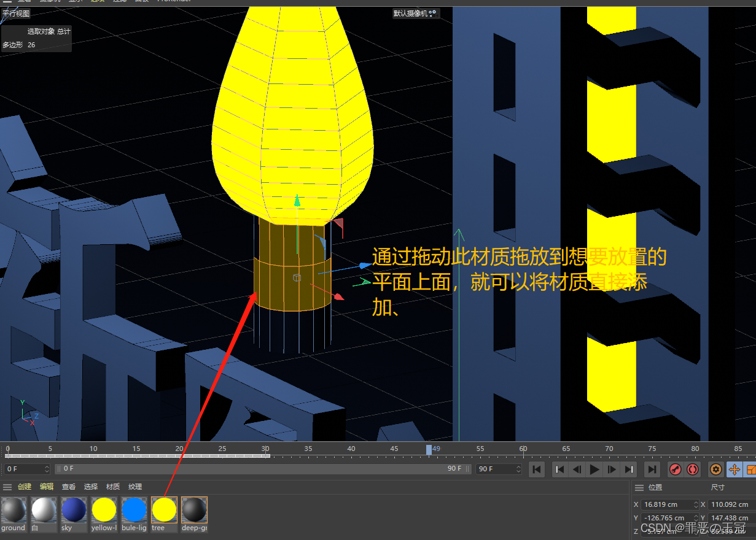The height and width of the screenshot is (540, 756).
Task: Click the preview range bar between 0 F and 90 F
Action: (263, 469)
